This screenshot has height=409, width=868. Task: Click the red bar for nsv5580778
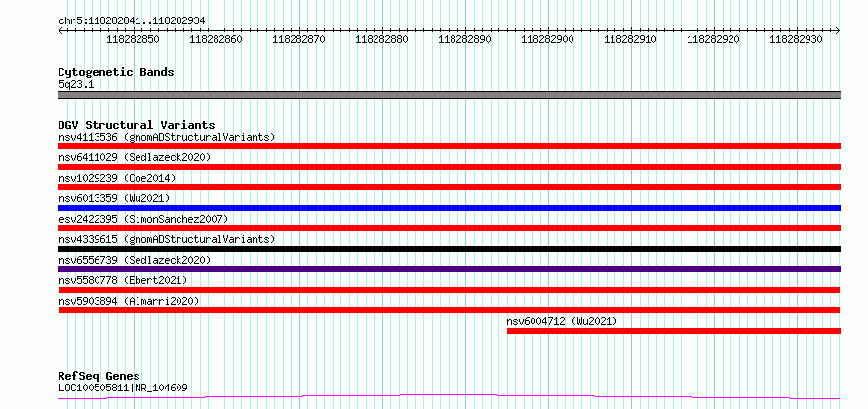tap(449, 290)
